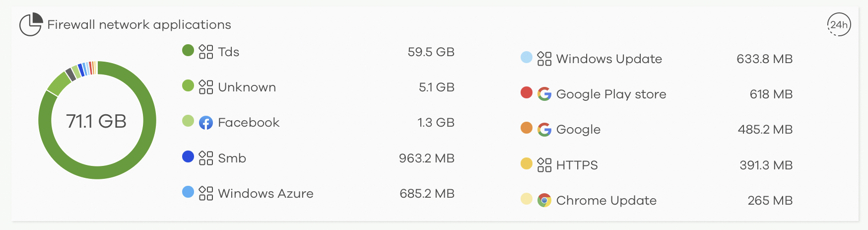Click the Tds application icon
The height and width of the screenshot is (230, 868).
(x=206, y=52)
